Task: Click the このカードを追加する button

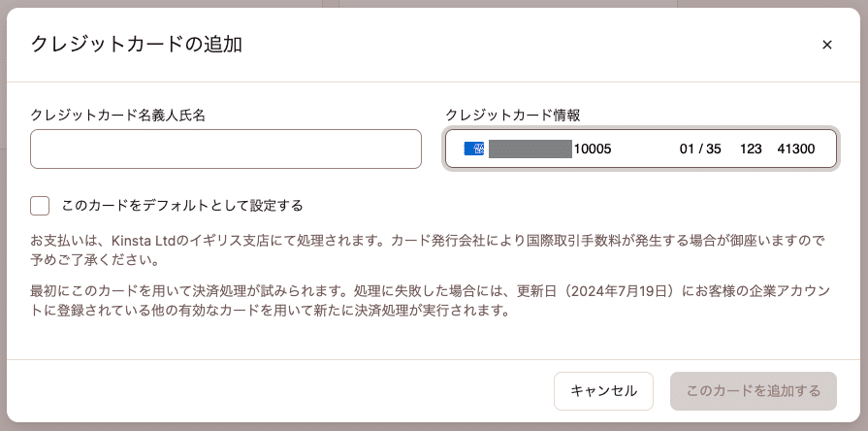Action: [x=754, y=391]
